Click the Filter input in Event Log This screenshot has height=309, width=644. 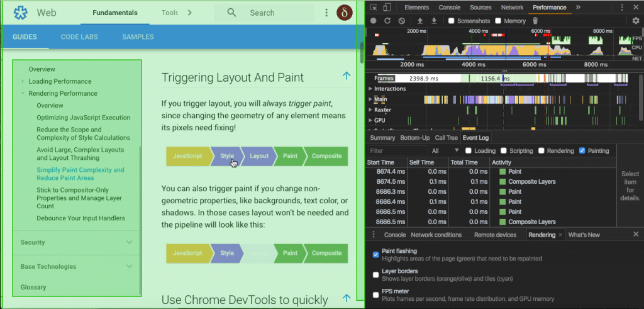(396, 151)
